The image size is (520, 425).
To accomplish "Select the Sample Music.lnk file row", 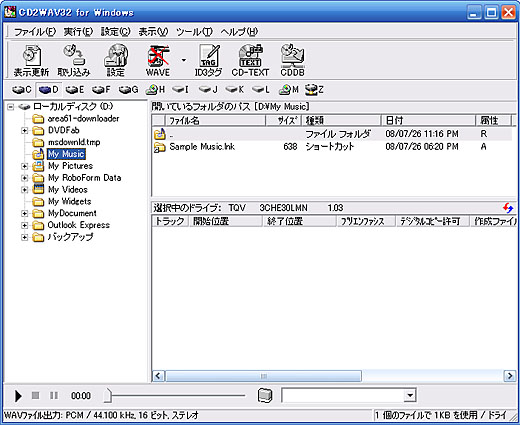I will 332,147.
